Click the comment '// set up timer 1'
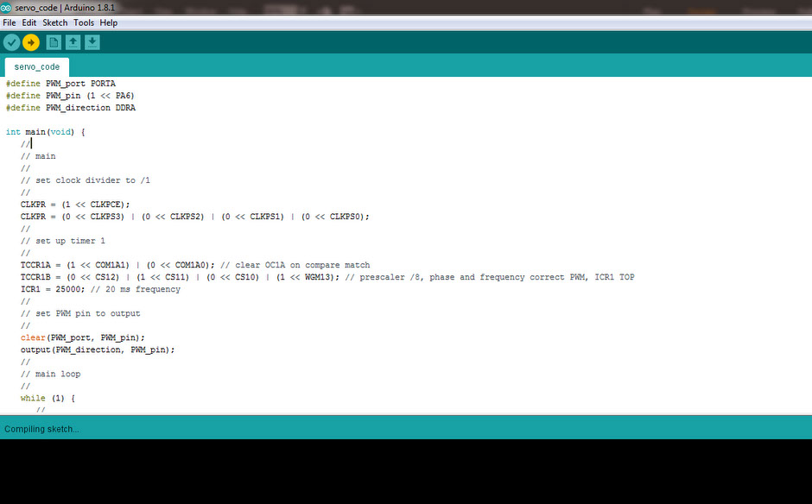Screen dimensions: 812x504 click(63, 241)
